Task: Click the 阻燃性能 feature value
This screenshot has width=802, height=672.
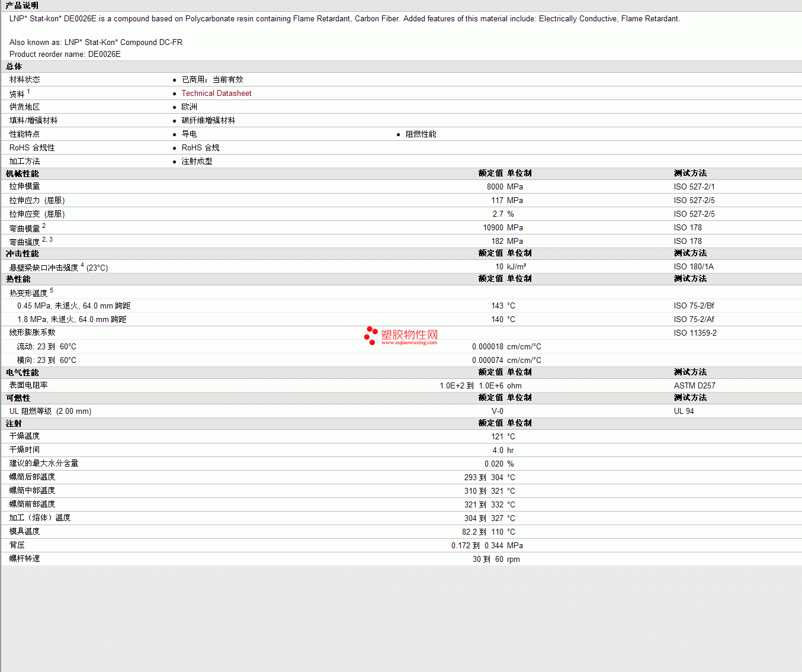Action: point(421,134)
